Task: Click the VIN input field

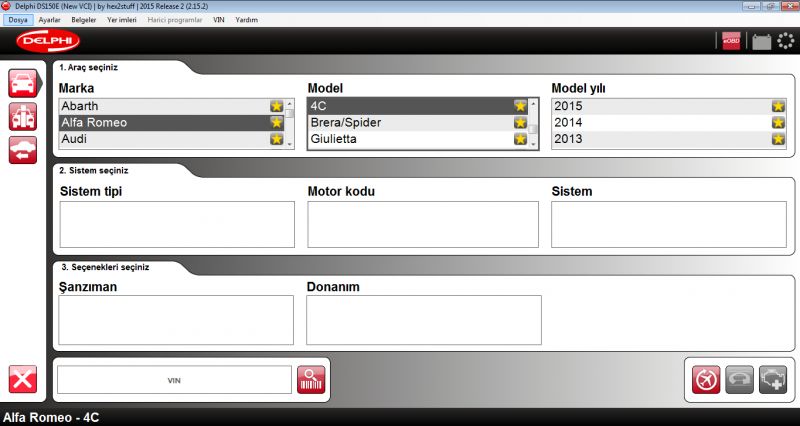Action: (x=174, y=380)
